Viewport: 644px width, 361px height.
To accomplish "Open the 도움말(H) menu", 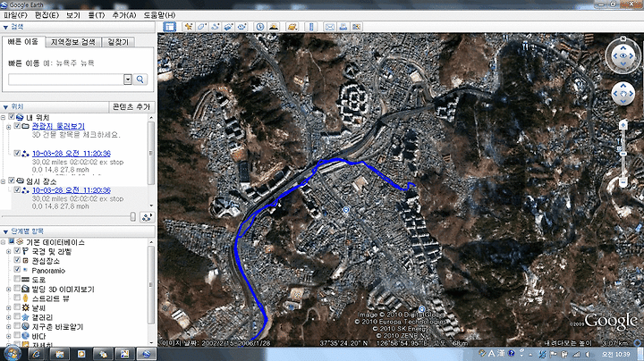I will [159, 15].
